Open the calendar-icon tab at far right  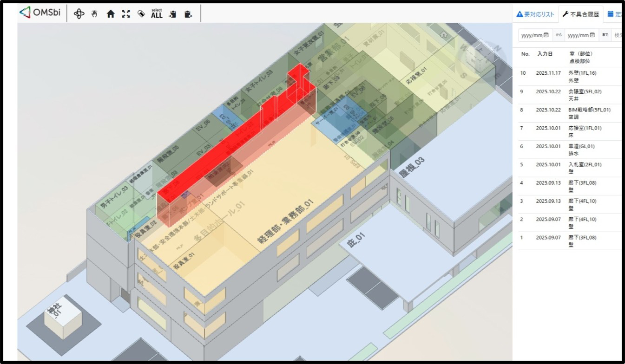614,14
